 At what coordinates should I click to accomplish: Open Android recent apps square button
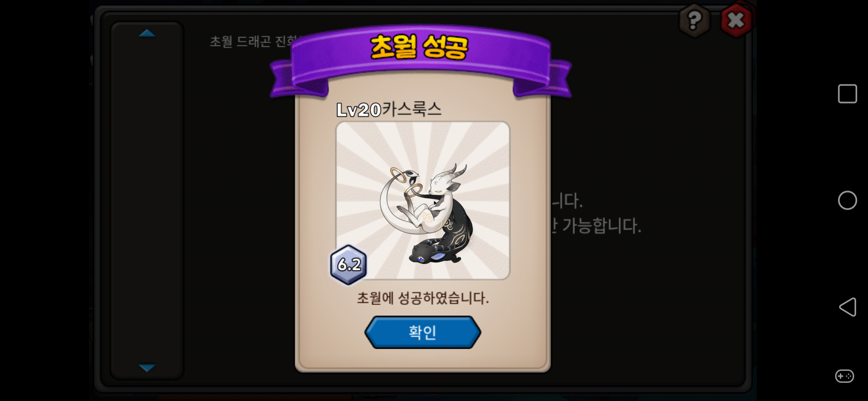coord(847,94)
